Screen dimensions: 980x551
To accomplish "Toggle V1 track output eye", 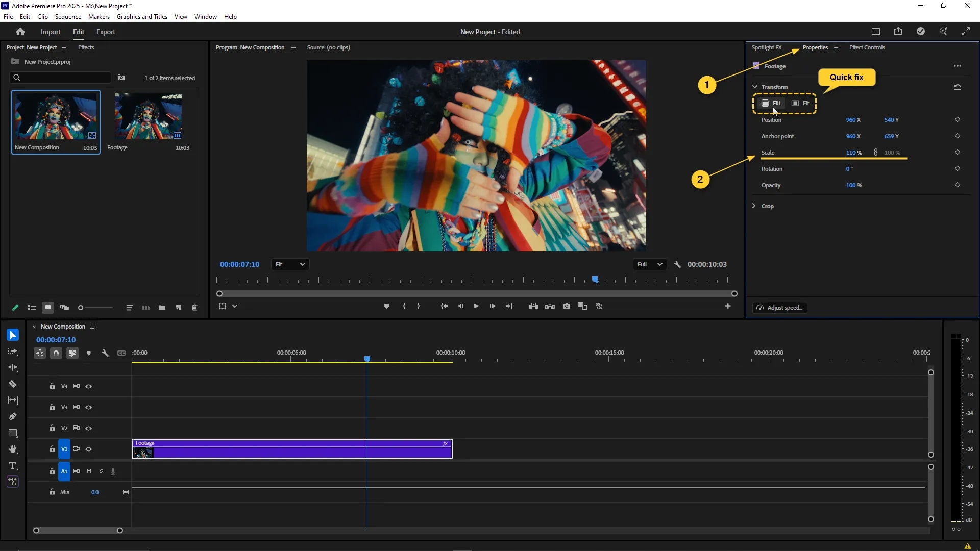I will point(89,449).
